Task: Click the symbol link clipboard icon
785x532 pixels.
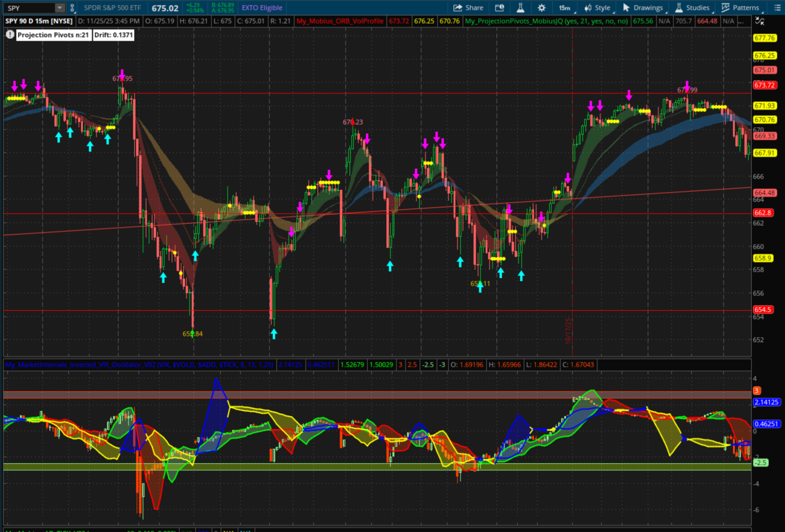Action: [x=73, y=8]
